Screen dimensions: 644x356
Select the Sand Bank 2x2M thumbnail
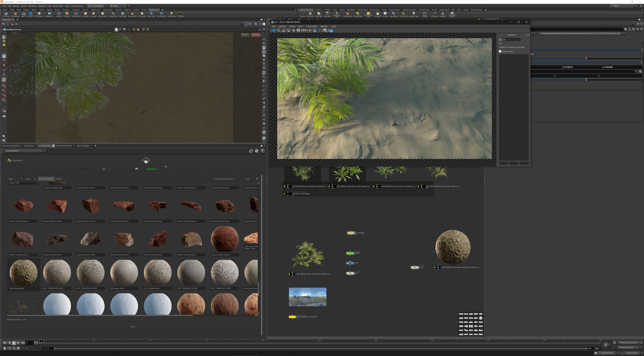23,273
